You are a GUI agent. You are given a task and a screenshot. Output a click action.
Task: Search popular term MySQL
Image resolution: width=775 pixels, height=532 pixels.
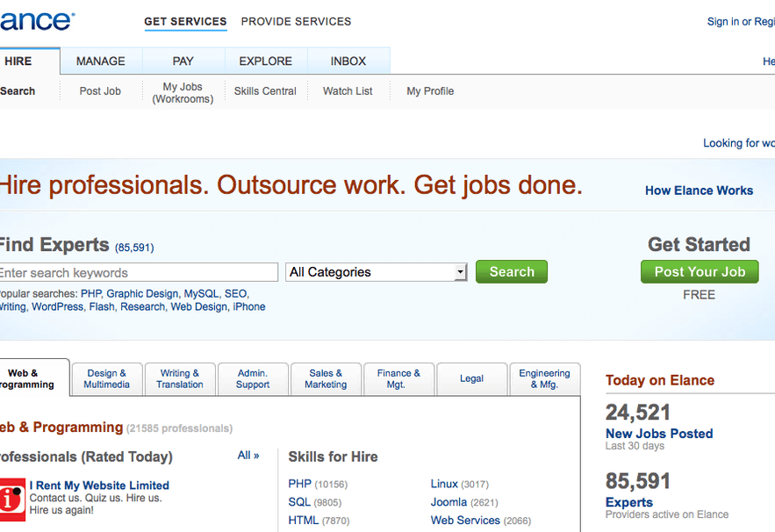(x=202, y=294)
